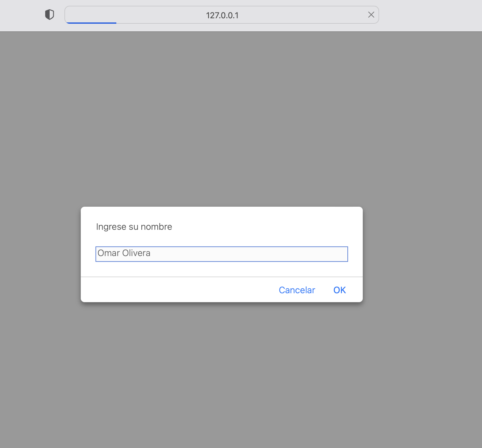This screenshot has height=448, width=482.
Task: Dismiss the prompt with Cancelar
Action: point(297,290)
